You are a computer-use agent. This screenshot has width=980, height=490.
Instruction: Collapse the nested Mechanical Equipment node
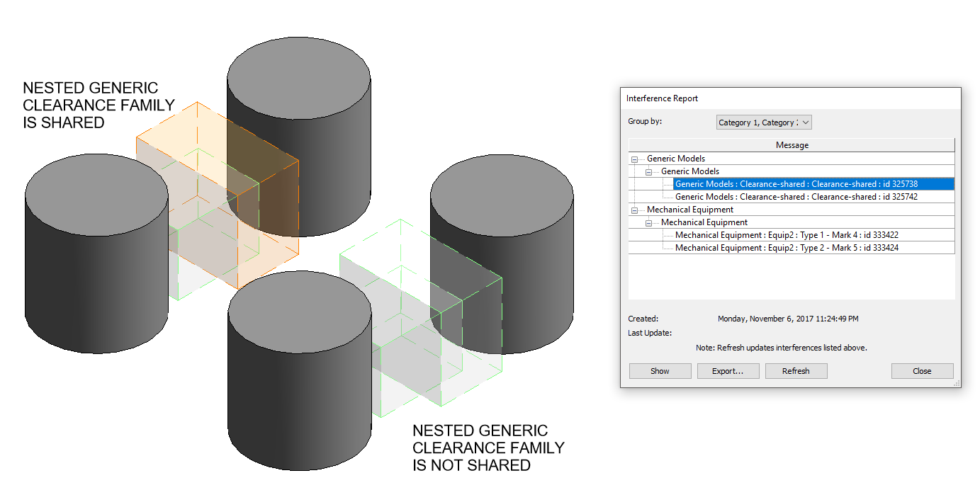[648, 223]
